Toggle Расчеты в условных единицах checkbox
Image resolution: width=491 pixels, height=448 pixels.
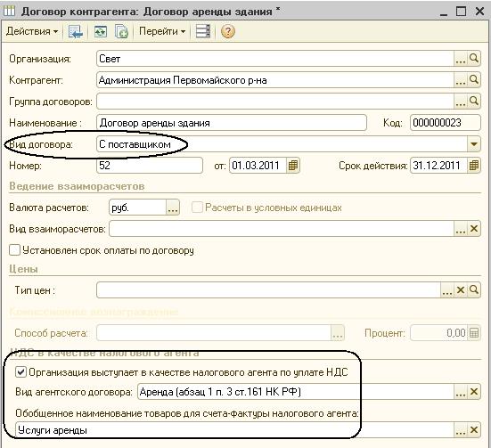click(x=197, y=208)
